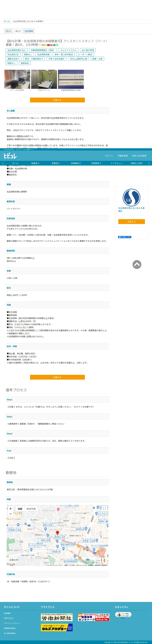152x644 pixels.
Task: Click the 育児・介護休暇あり tag
Action: [x=34, y=59]
